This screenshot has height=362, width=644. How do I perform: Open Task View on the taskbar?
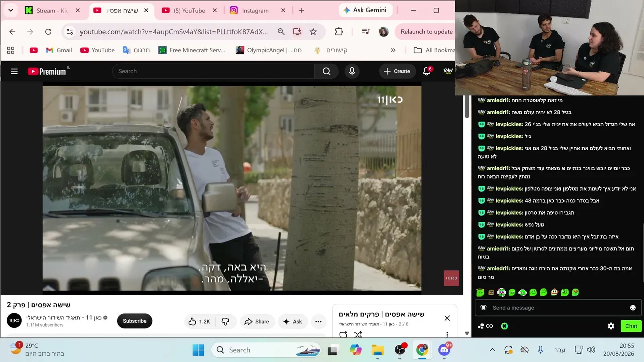(x=333, y=350)
